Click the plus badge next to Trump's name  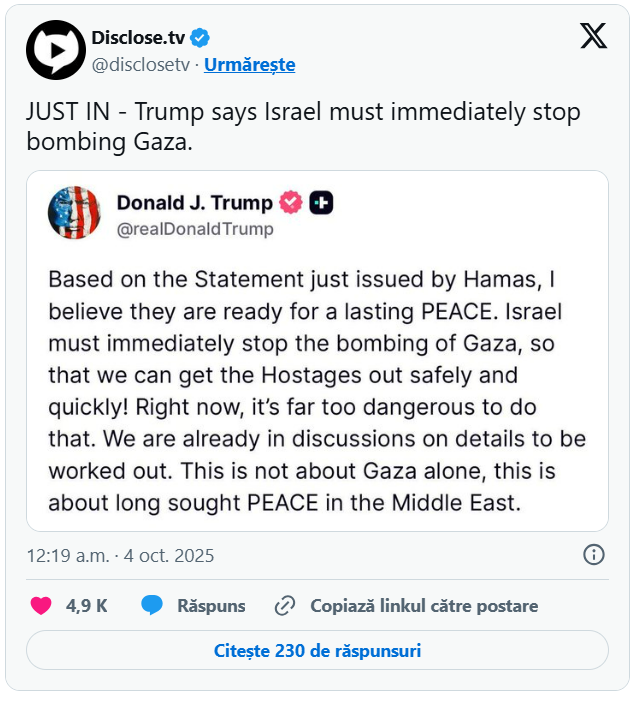click(321, 203)
